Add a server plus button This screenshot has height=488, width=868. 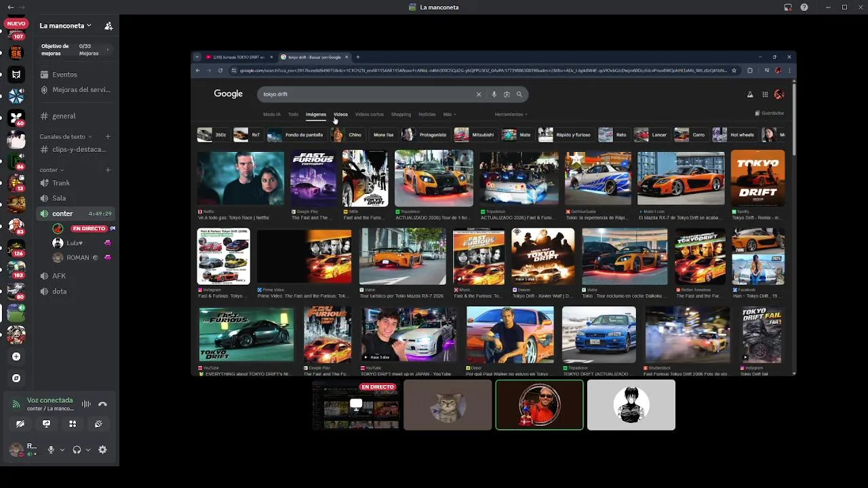point(16,357)
